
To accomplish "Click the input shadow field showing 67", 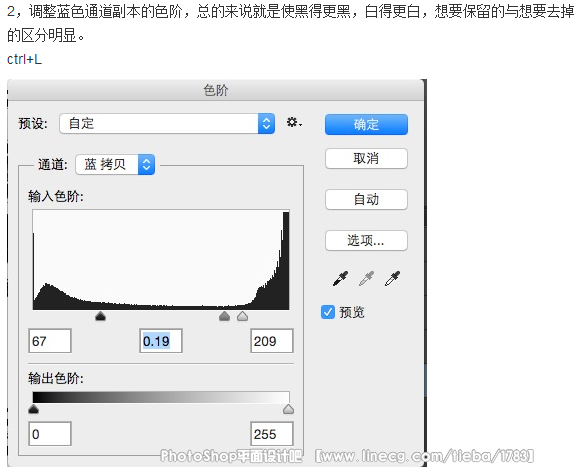I will pos(50,340).
